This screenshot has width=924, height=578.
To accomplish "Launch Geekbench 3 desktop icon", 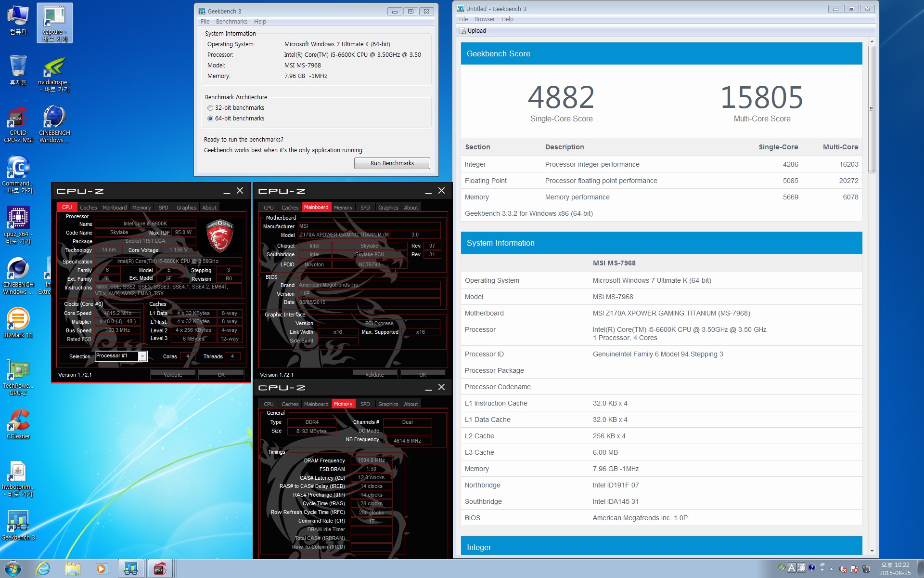I will coord(18,525).
